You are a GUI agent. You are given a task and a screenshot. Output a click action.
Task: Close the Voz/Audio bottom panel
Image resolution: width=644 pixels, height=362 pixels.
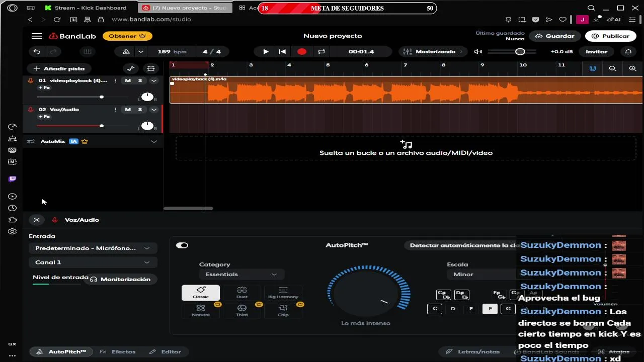tap(37, 220)
